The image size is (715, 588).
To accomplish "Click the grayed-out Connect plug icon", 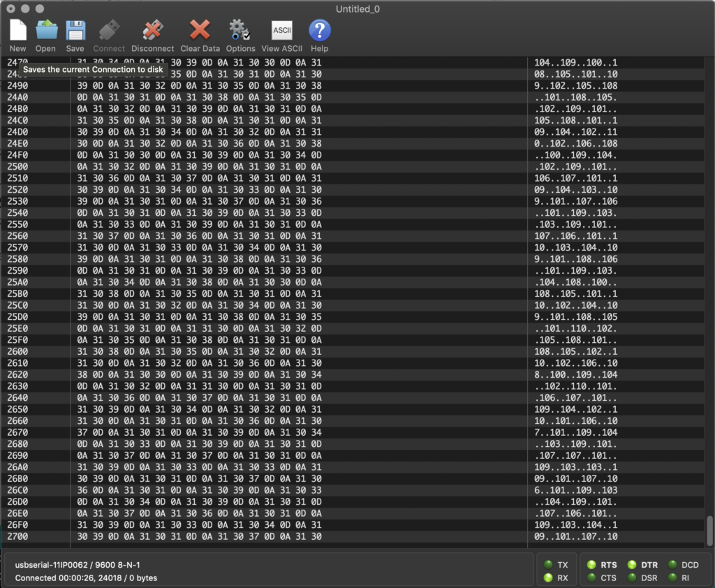I will click(108, 31).
